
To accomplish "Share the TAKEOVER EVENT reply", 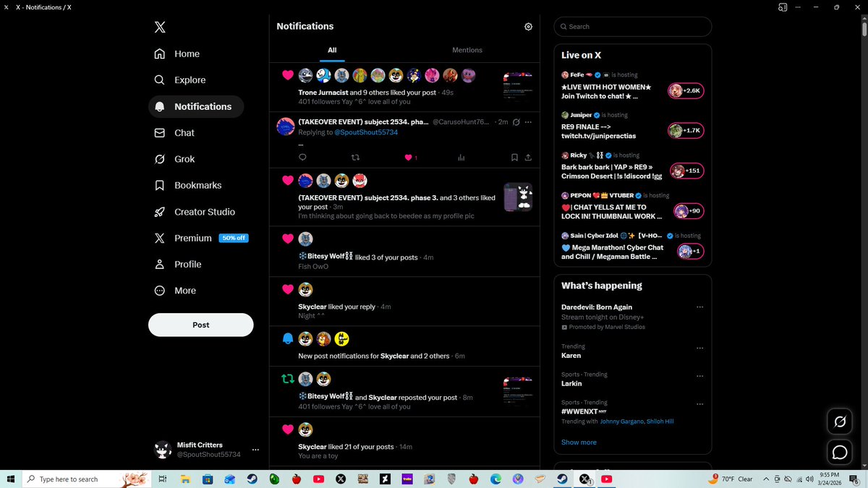I will [x=528, y=158].
